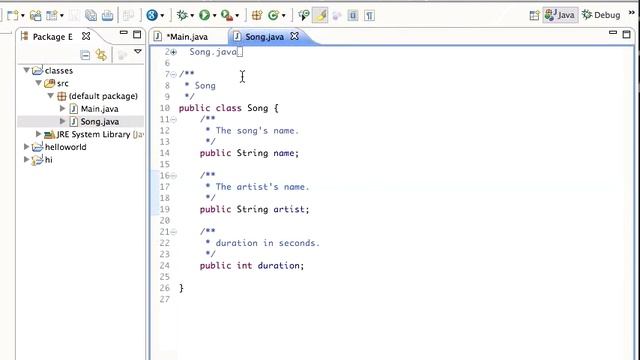Open the Package Explorer view menu triangle
The image size is (640, 360).
pos(138,51)
